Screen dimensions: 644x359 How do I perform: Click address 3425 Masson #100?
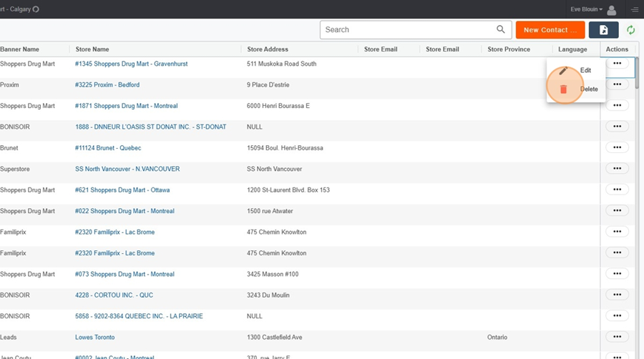[x=273, y=274]
